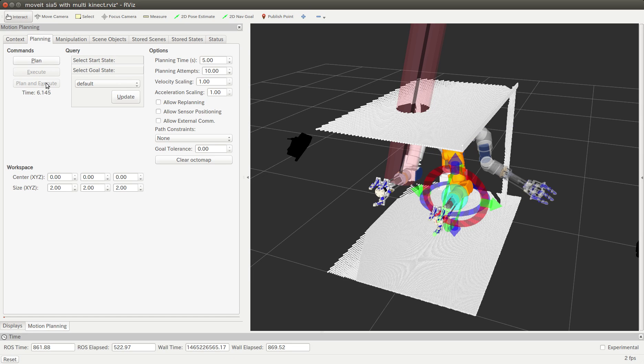
Task: Click the Clear octomap button
Action: [x=194, y=160]
